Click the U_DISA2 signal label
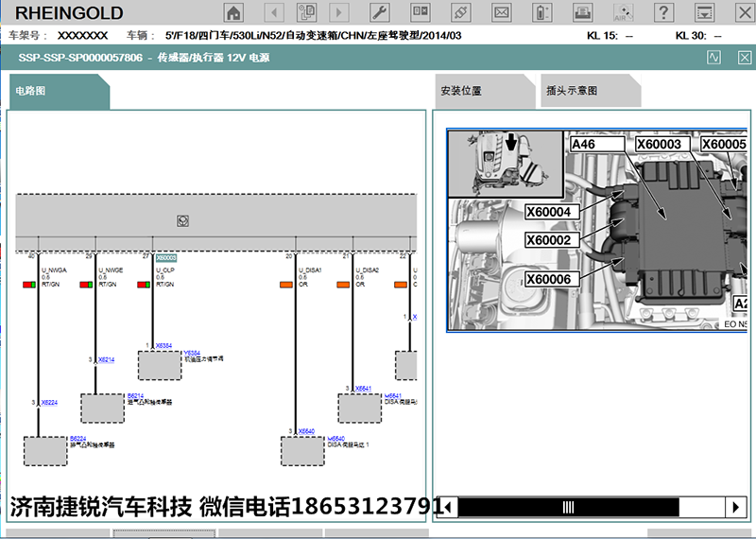Viewport: 756px width, 539px height. [368, 270]
